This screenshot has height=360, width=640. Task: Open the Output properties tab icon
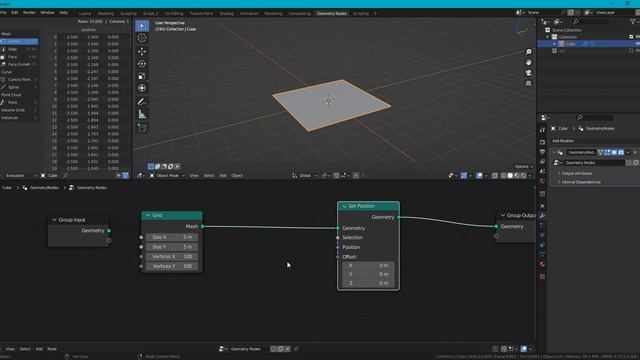(x=542, y=152)
